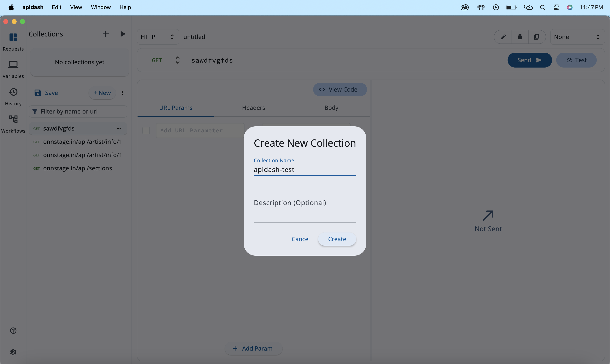
Task: Select the onnstage.in/api/sections request
Action: [x=77, y=168]
